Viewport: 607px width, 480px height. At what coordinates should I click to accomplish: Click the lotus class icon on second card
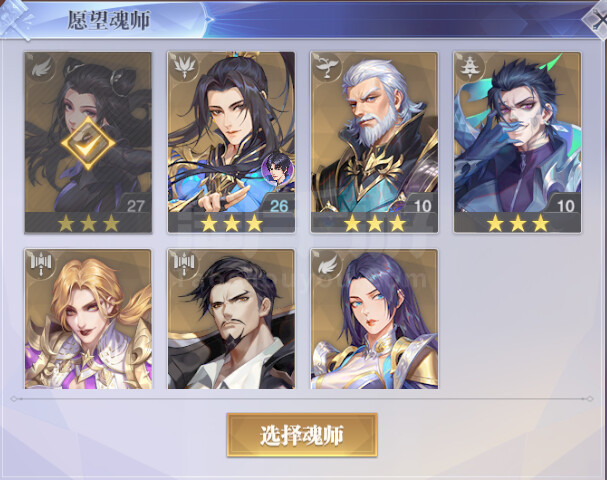coord(184,68)
